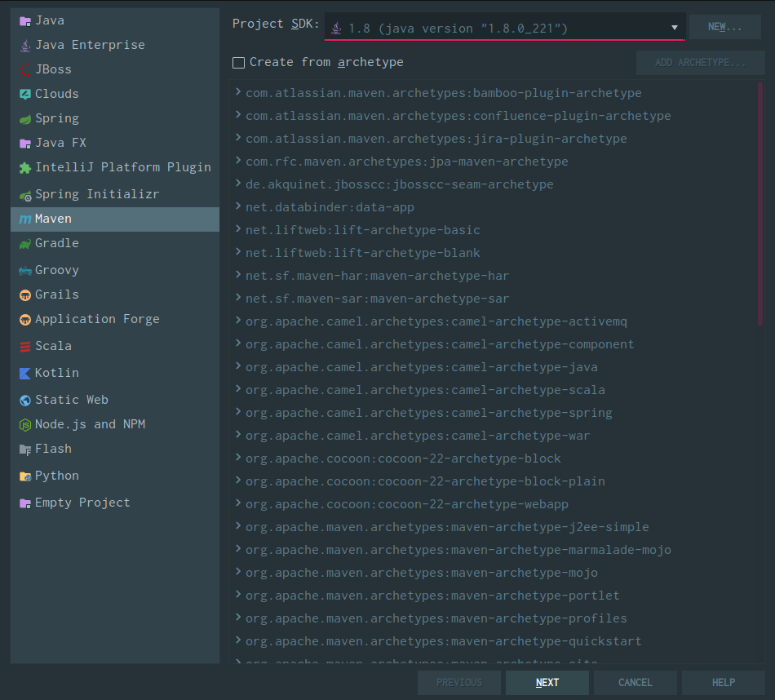Select cocoon-22-archetype-block-plain archetype
The width and height of the screenshot is (775, 700).
[425, 481]
